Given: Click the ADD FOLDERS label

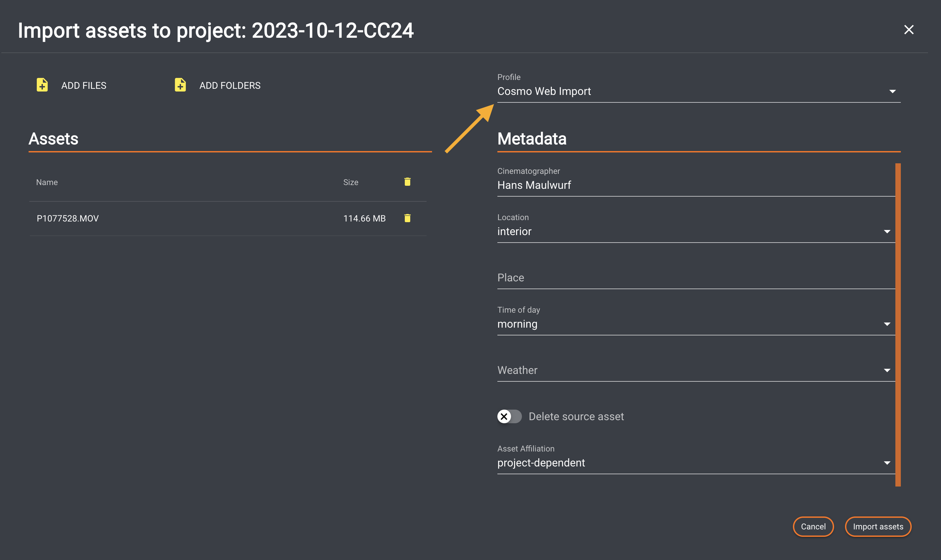Looking at the screenshot, I should click(x=229, y=86).
